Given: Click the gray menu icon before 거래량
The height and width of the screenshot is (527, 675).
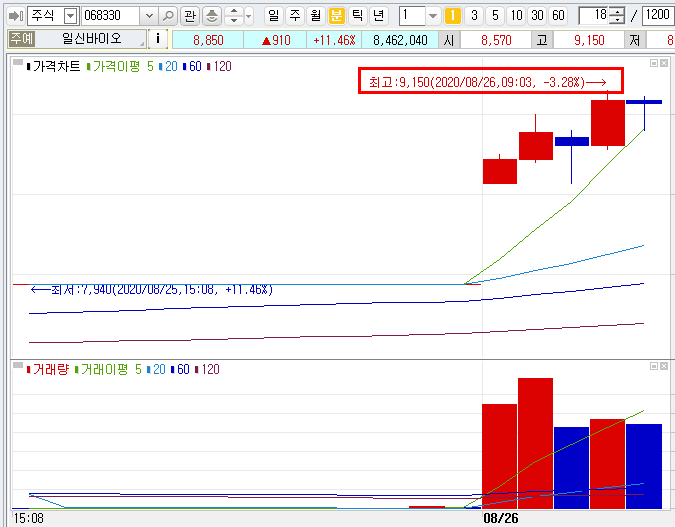Looking at the screenshot, I should point(18,366).
